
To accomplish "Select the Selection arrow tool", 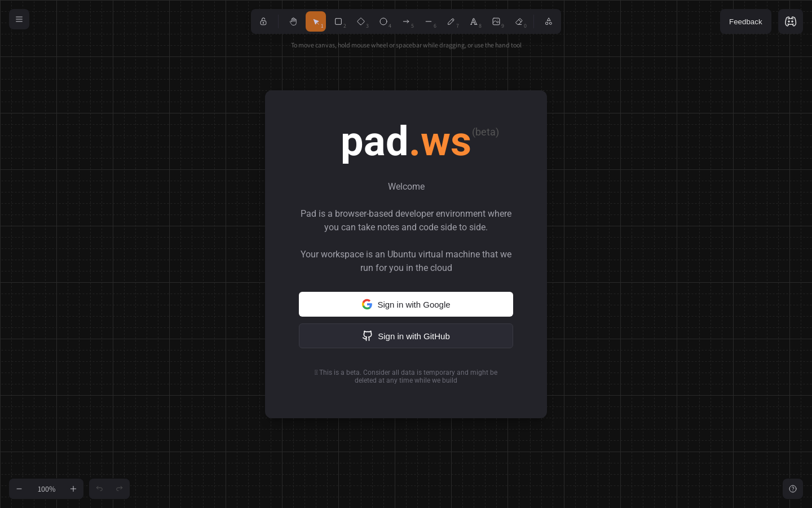I will pyautogui.click(x=316, y=21).
